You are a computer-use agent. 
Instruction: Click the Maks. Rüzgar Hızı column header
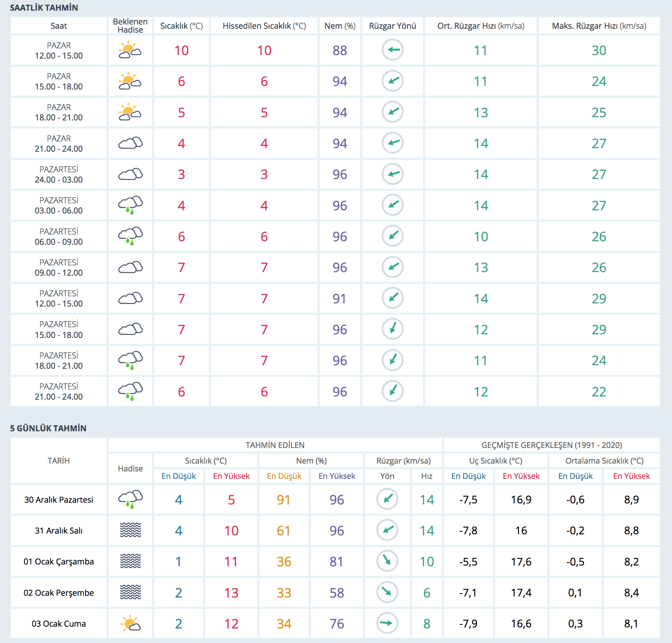click(x=599, y=26)
